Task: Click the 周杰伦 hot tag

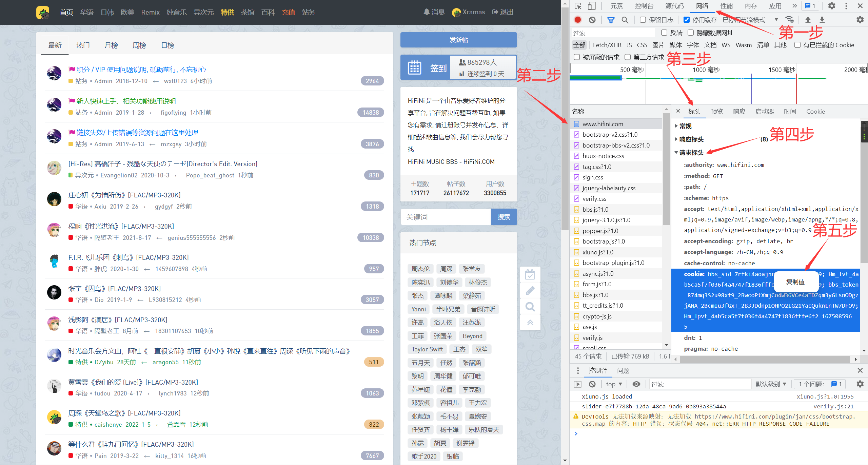Action: click(x=420, y=269)
